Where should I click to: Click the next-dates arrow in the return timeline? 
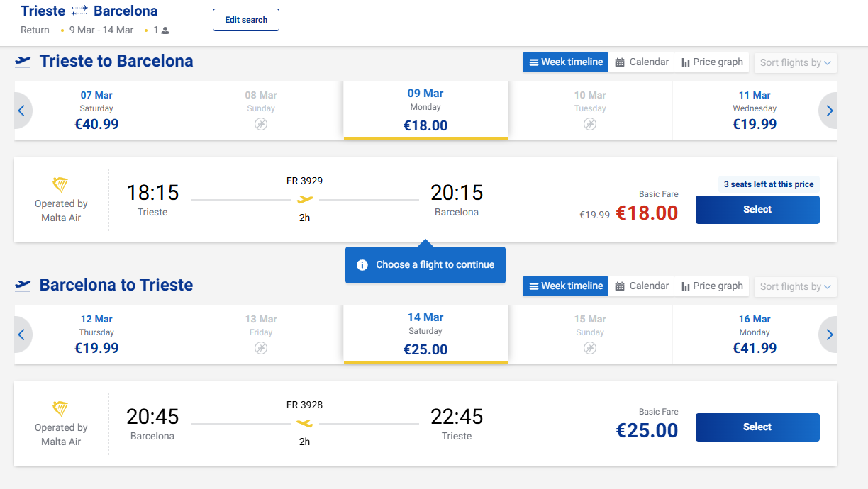pyautogui.click(x=829, y=335)
